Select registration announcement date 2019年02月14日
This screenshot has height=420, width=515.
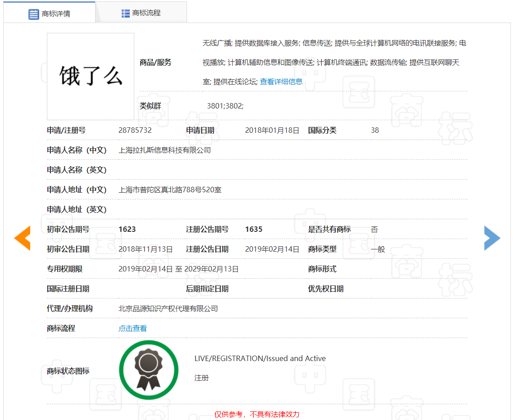272,249
